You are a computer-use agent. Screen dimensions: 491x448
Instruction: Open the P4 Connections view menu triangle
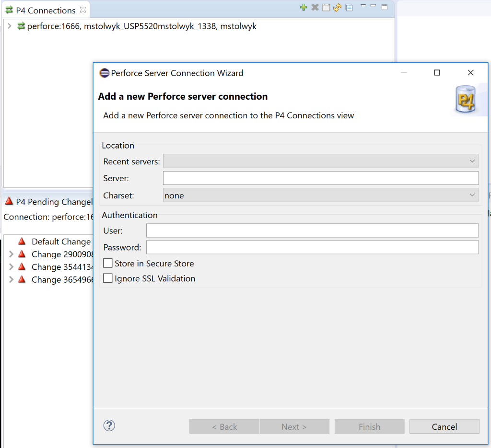[x=363, y=6]
